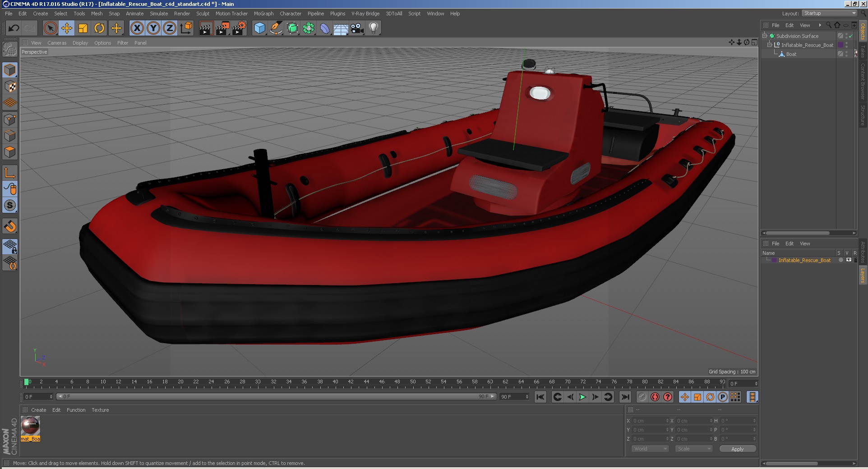Render the active view
Screen dimensions: 868x469
(206, 28)
